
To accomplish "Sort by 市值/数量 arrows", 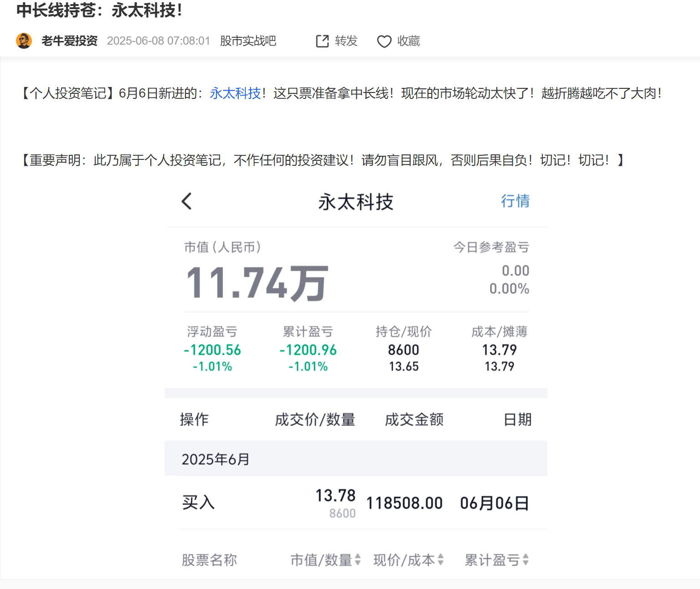I will 358,559.
